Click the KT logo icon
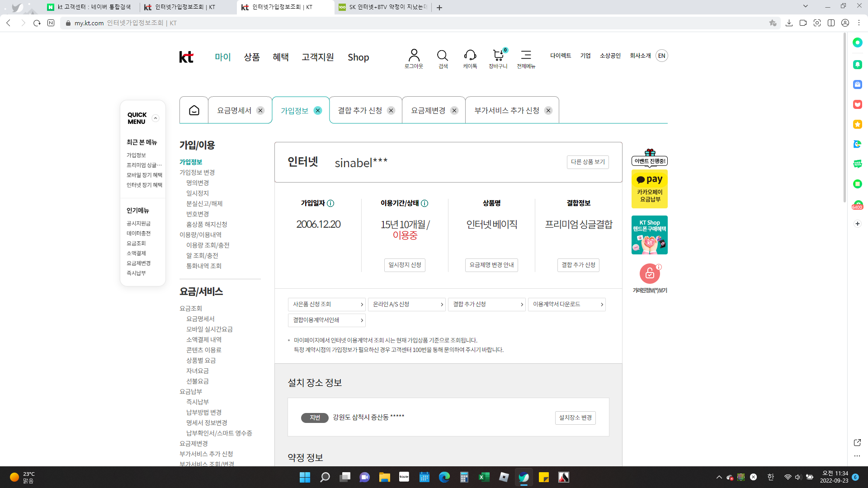The height and width of the screenshot is (488, 868). (x=186, y=57)
